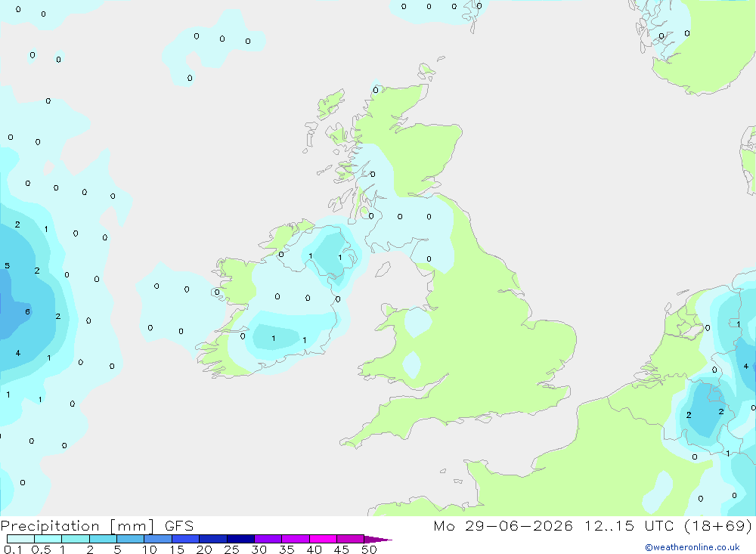
Task: Click the "0.1" legend scale label
Action: coord(13,549)
